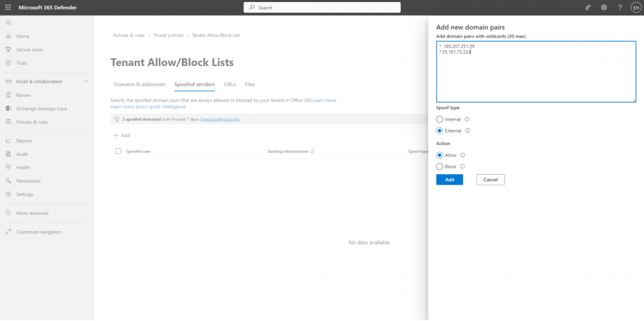644x321 pixels.
Task: Select the Internal spoof type radio
Action: click(x=440, y=119)
